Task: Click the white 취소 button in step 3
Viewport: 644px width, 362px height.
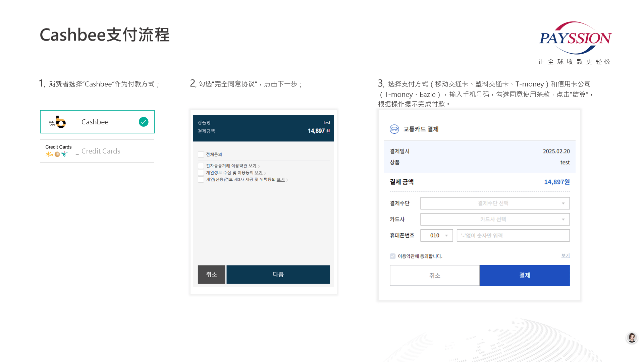Action: pyautogui.click(x=435, y=276)
